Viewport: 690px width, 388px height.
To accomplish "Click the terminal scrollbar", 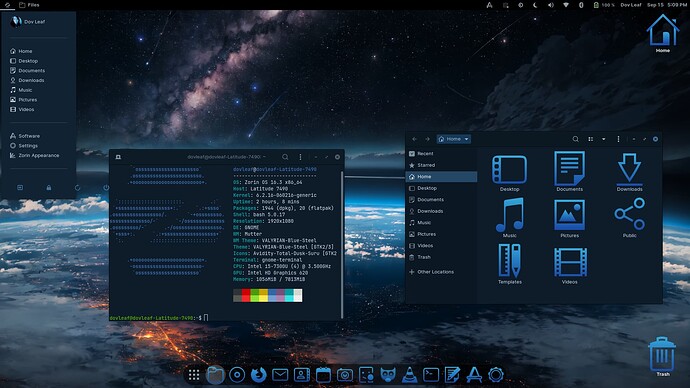I will (x=342, y=245).
